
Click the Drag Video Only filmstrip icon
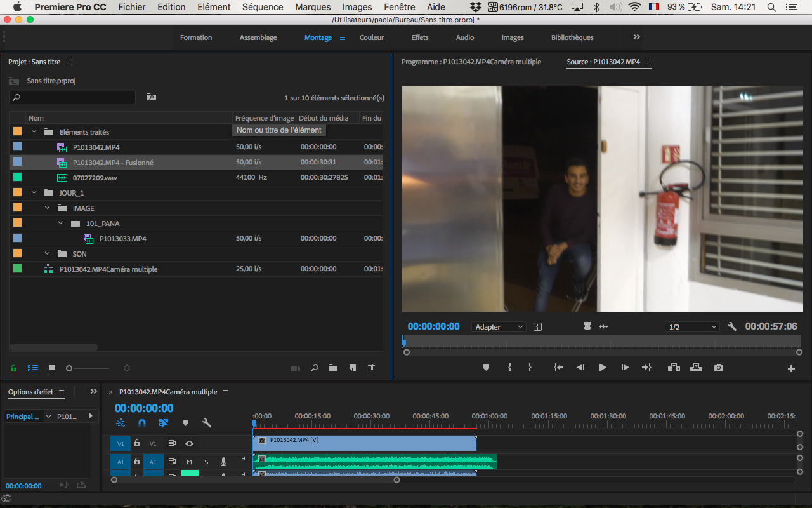click(x=587, y=326)
